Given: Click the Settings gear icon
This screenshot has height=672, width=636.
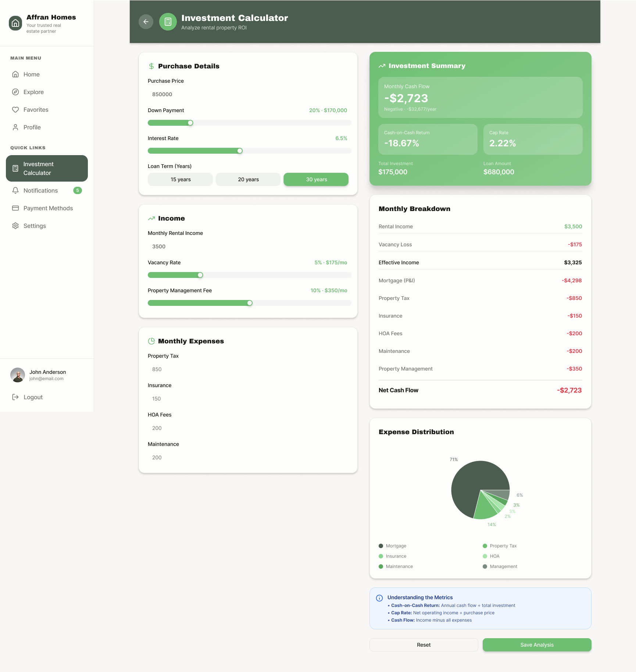Looking at the screenshot, I should coord(15,226).
